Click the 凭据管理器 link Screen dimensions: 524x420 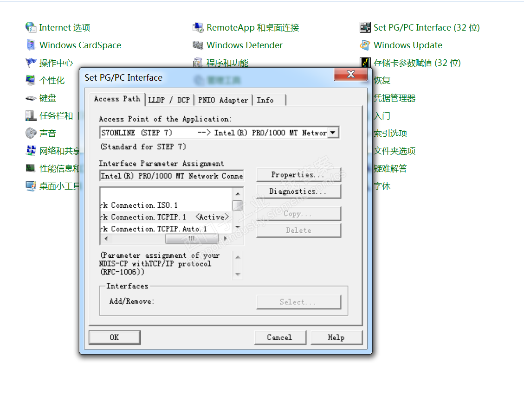tap(395, 98)
